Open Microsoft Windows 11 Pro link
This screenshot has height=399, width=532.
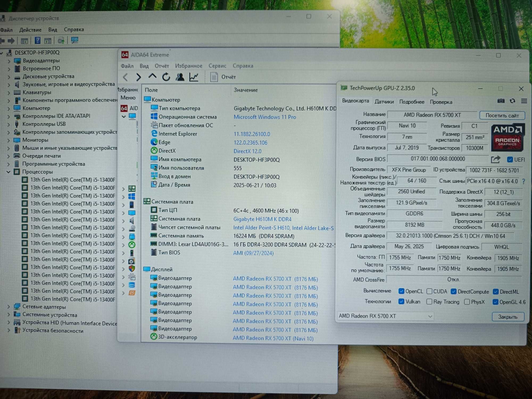tap(265, 117)
